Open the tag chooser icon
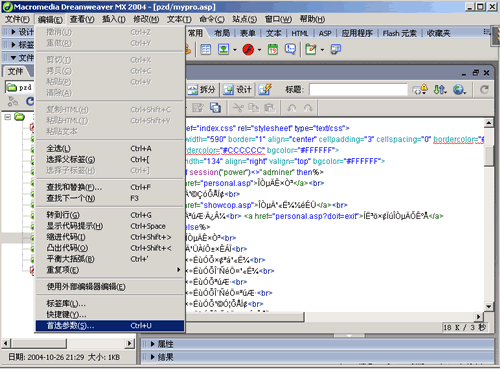500x369 pixels. 336,50
